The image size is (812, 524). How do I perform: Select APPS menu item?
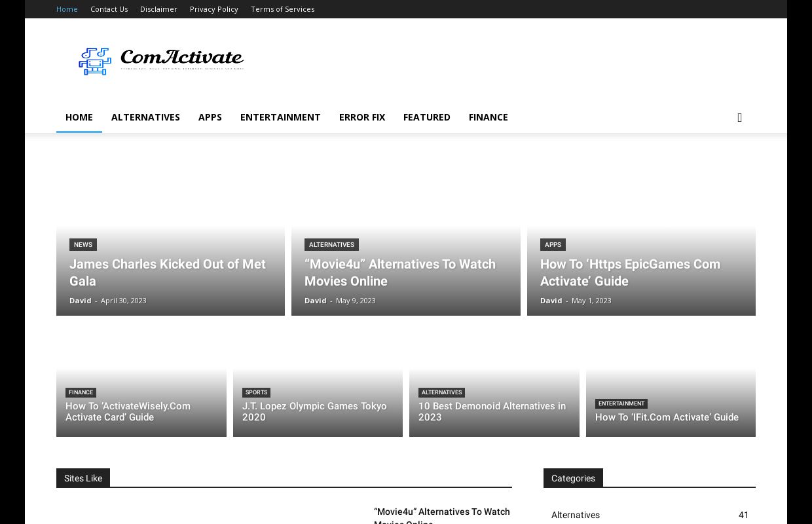(210, 117)
